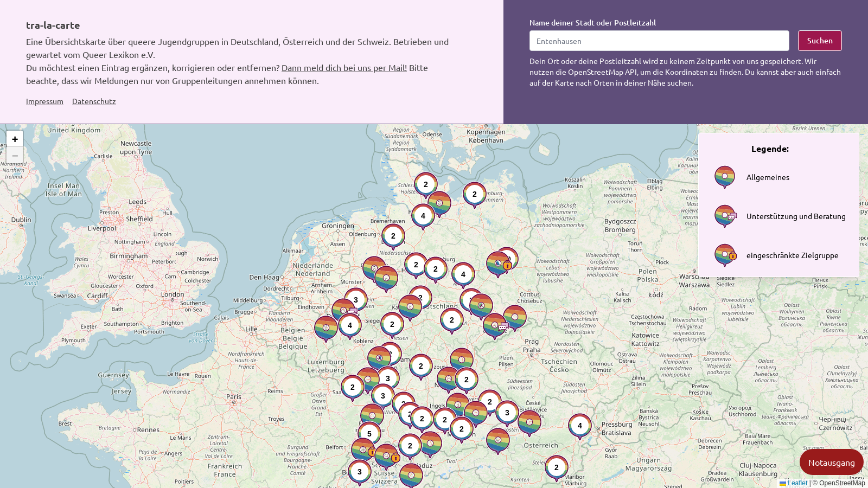The image size is (868, 488).
Task: Open the cluster of 4 left of Siegen
Action: [350, 326]
